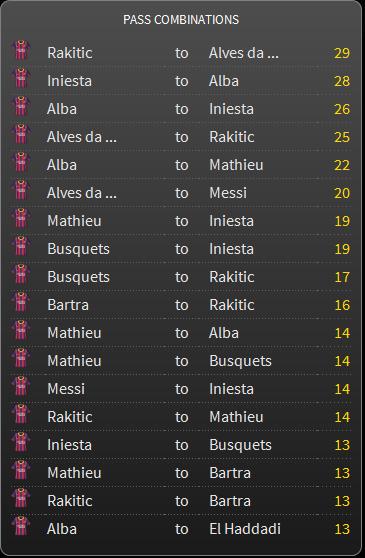This screenshot has width=365, height=558.
Task: Click the shirt icon beside Messi to Iniesta
Action: [x=21, y=386]
